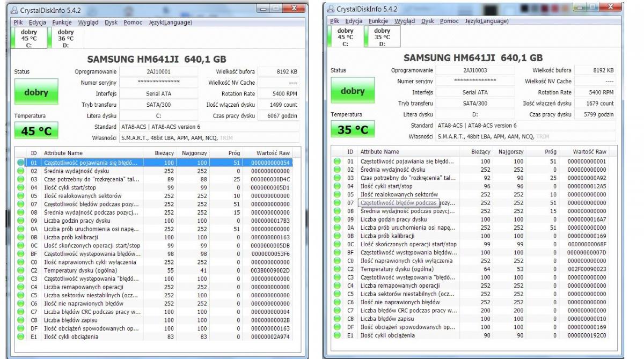Click 'Ilość skończonych operacji start/stop' in left window
Image resolution: width=644 pixels, height=359 pixels.
click(x=92, y=246)
